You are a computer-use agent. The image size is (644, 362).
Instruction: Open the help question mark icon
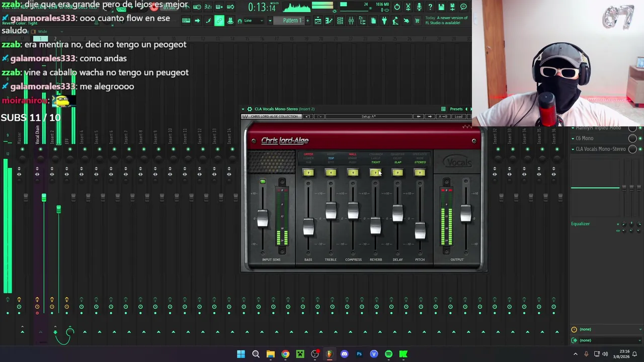click(x=430, y=7)
